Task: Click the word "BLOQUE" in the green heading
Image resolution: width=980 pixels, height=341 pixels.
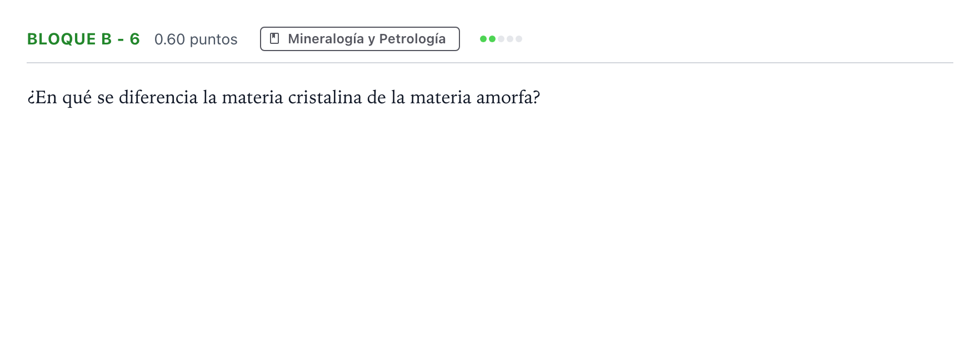Action: point(62,39)
